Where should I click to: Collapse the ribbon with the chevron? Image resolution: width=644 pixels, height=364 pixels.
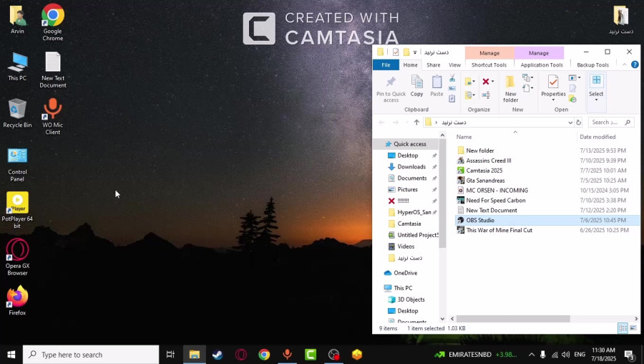624,64
